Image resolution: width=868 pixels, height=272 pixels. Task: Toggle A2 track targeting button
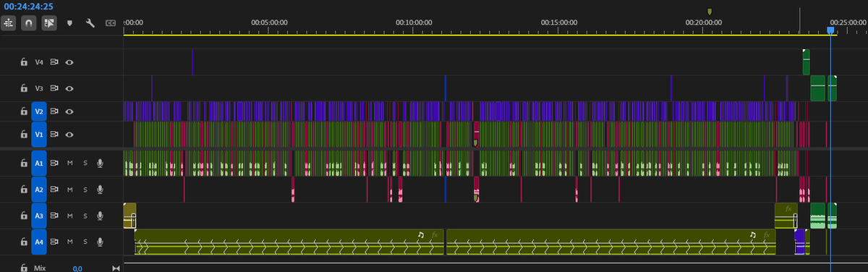[x=39, y=190]
